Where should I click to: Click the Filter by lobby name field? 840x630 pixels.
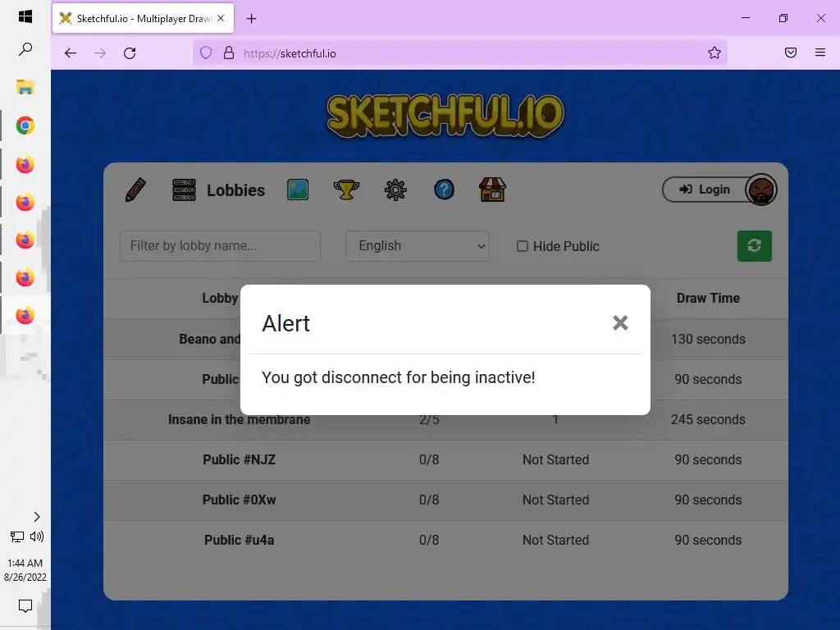click(x=220, y=246)
